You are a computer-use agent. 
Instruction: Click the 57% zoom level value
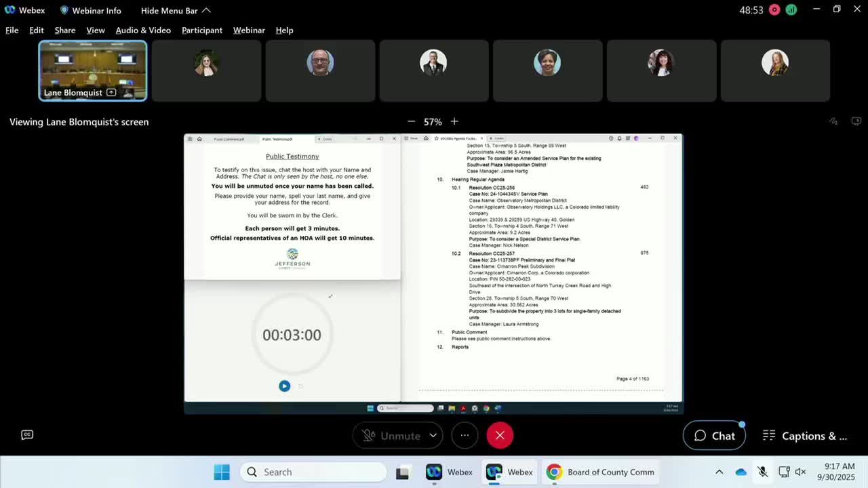click(433, 122)
